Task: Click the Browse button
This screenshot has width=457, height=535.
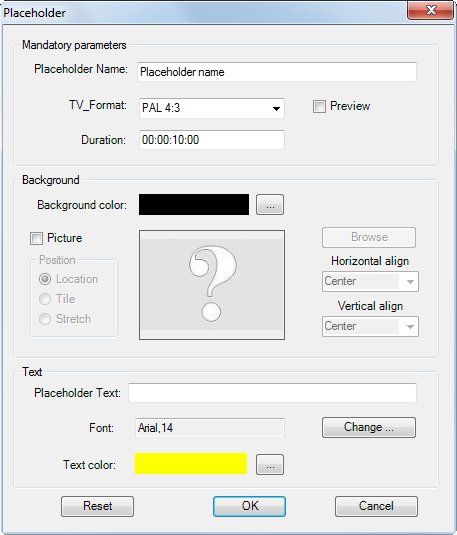Action: coord(369,237)
